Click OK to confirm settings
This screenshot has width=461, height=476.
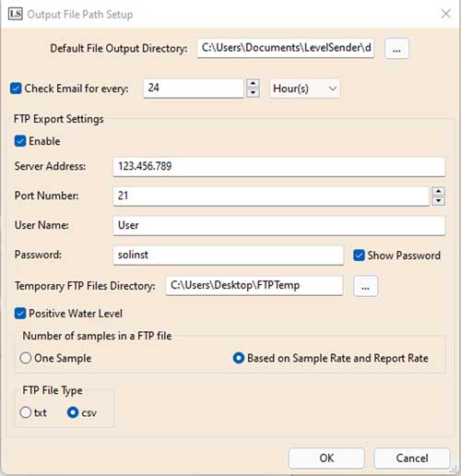click(326, 458)
